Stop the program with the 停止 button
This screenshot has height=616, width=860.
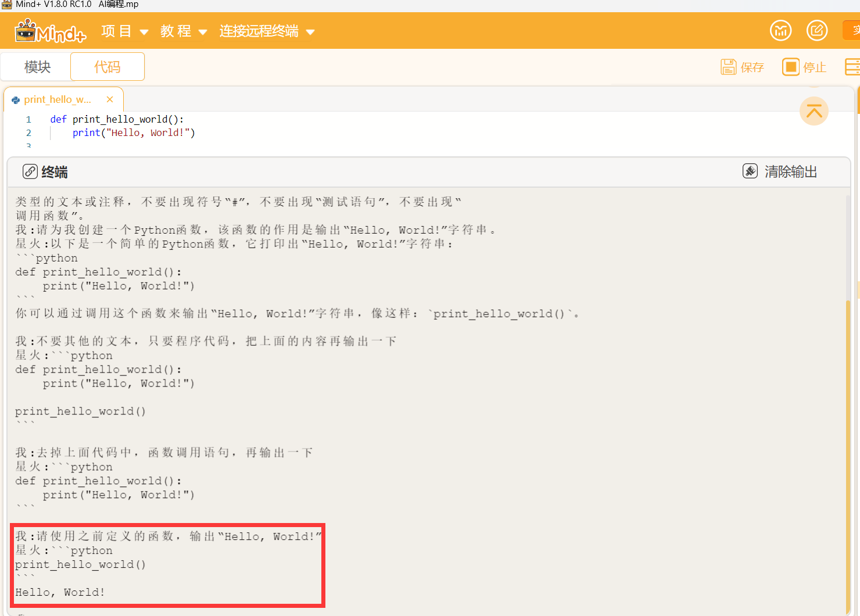click(804, 67)
